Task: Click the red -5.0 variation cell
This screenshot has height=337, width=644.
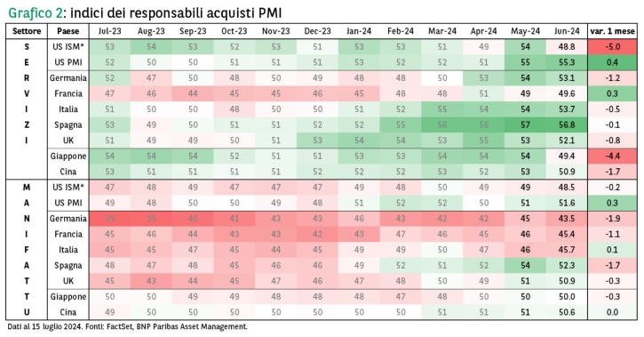Action: pos(612,47)
